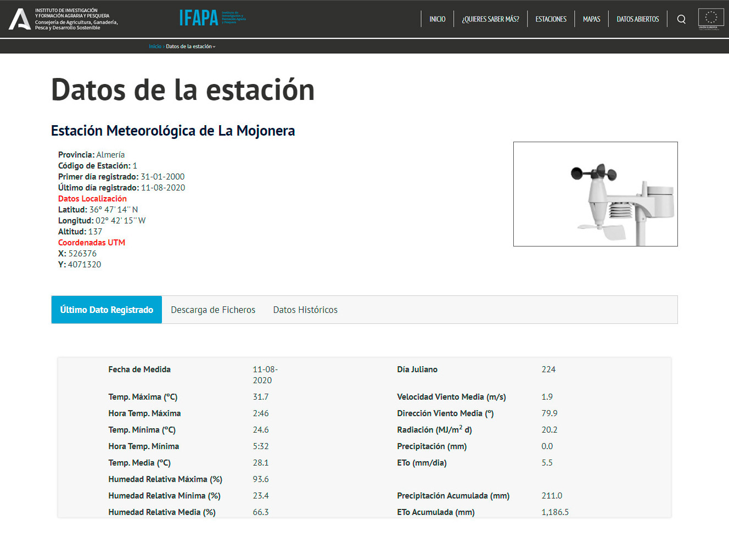The height and width of the screenshot is (560, 729).
Task: Click the Fecha de Medida label
Action: [139, 369]
